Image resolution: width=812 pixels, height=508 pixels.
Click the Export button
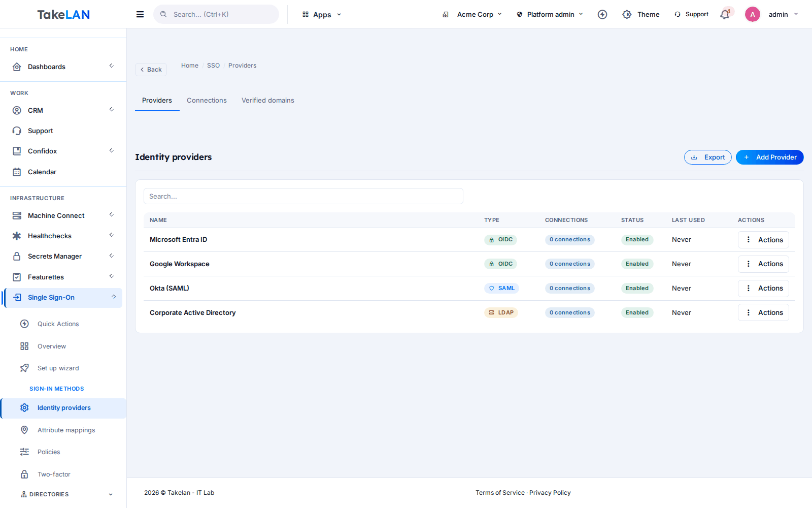(x=708, y=157)
